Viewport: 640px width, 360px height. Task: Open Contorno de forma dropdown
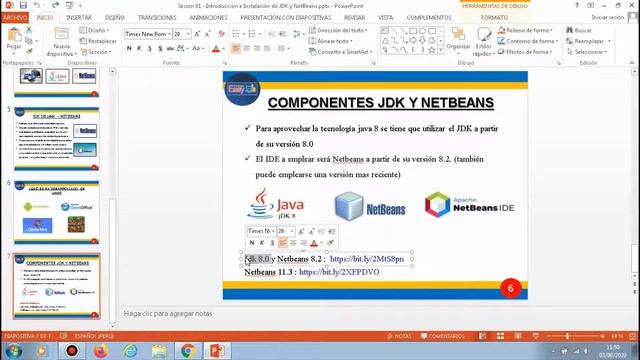[528, 41]
